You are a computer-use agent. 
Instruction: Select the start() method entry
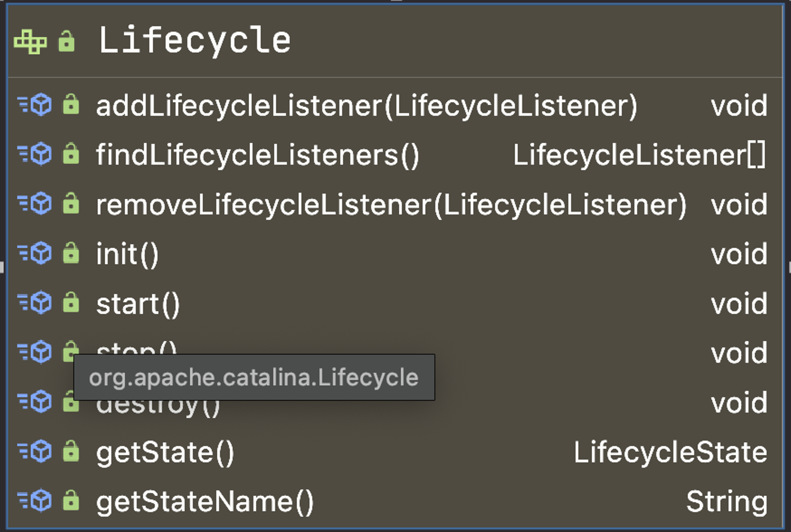[138, 304]
